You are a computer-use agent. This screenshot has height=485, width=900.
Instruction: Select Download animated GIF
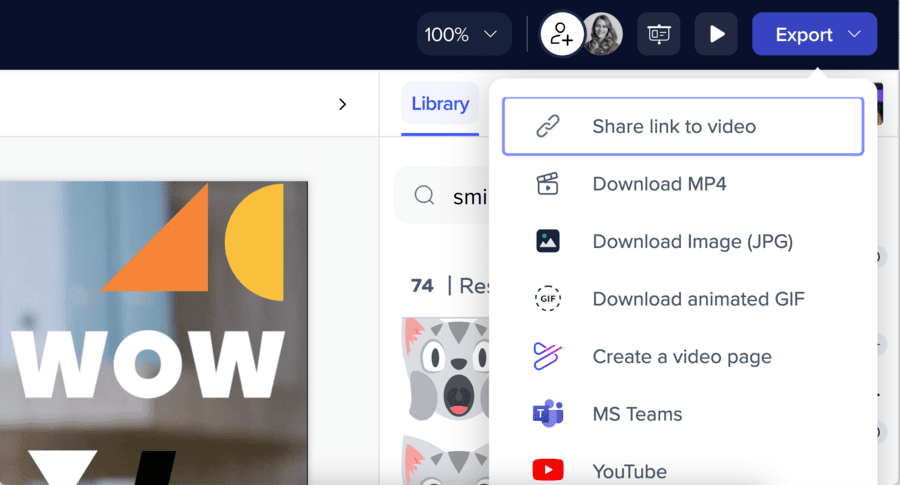(683, 298)
